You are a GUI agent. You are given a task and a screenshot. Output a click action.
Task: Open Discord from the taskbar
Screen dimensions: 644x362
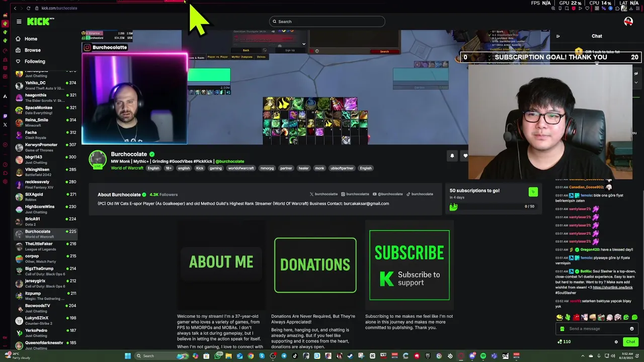coord(472,356)
